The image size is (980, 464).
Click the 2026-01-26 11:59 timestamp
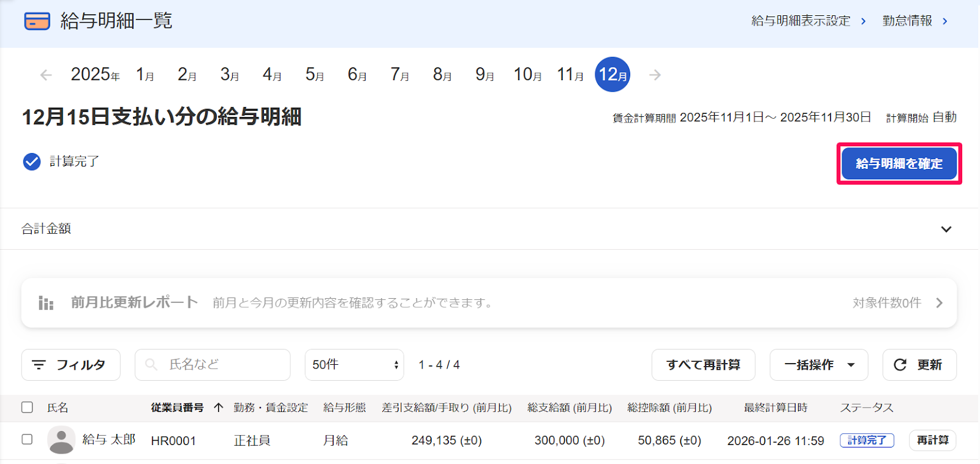pos(775,441)
